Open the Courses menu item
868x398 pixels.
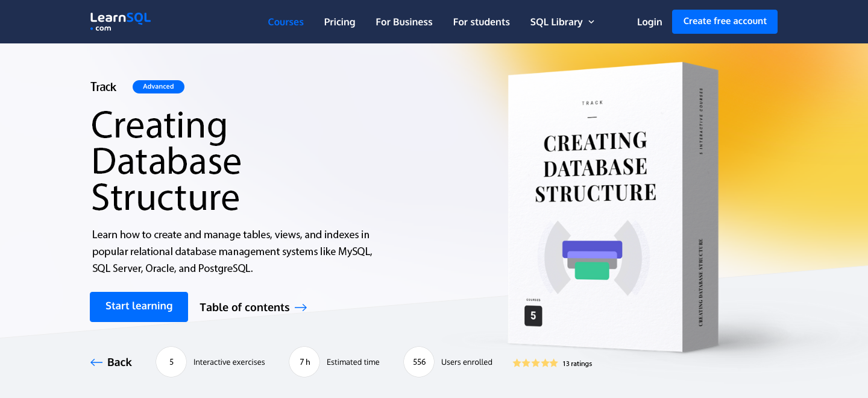click(x=286, y=22)
